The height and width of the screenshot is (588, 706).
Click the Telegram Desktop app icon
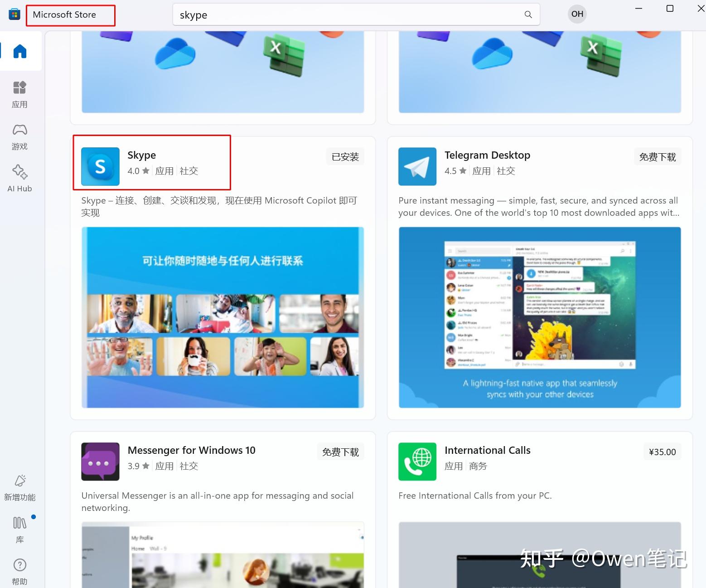pos(417,166)
